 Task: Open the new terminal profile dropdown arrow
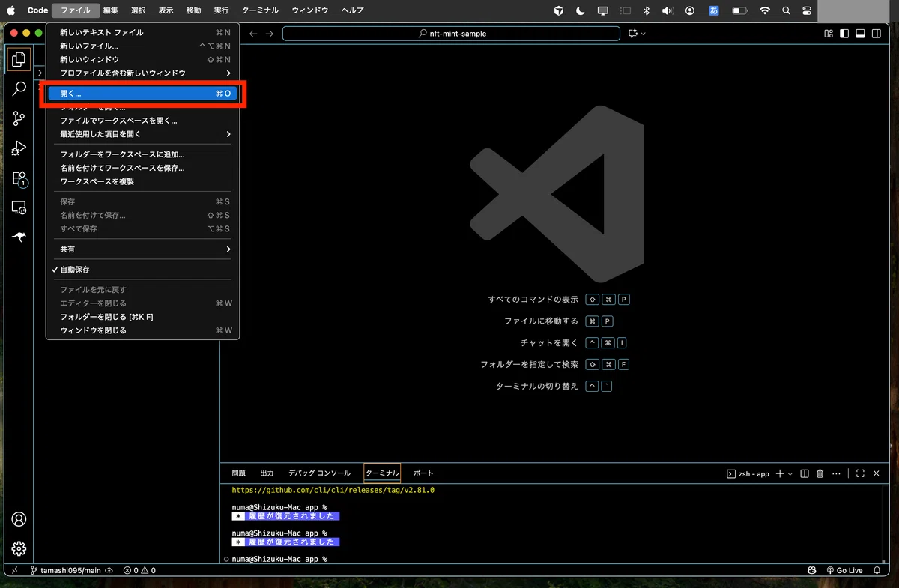tap(790, 474)
